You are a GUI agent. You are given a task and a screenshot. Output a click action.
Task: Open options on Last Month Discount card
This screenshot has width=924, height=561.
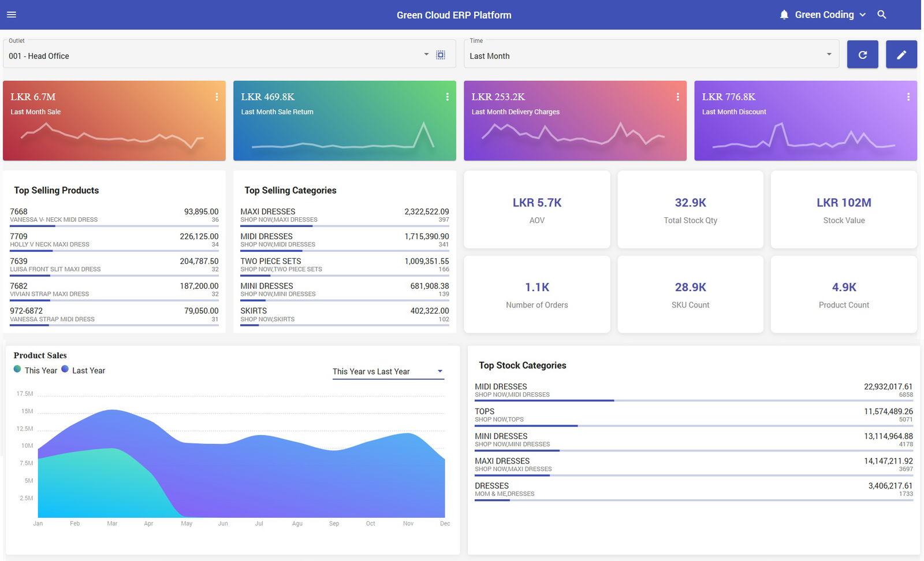pos(908,96)
